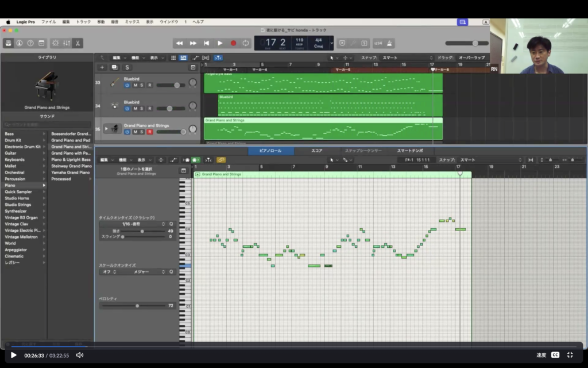588x368 pixels.
Task: Expand the Grand Piano and Strings track stack
Action: coord(106,129)
